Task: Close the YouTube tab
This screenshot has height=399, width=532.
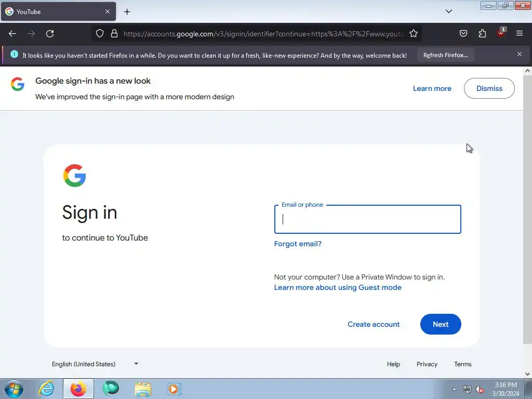Action: click(x=107, y=11)
